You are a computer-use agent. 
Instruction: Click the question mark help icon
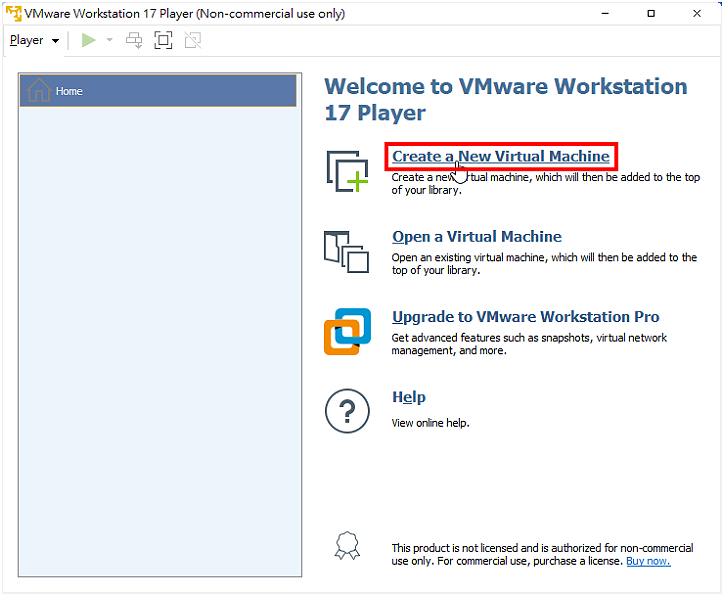point(347,411)
